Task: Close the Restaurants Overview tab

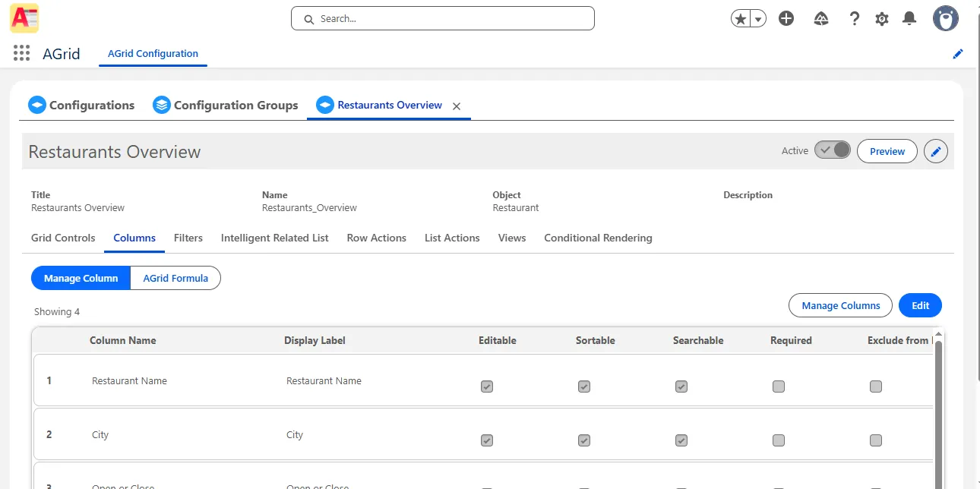Action: (x=457, y=106)
